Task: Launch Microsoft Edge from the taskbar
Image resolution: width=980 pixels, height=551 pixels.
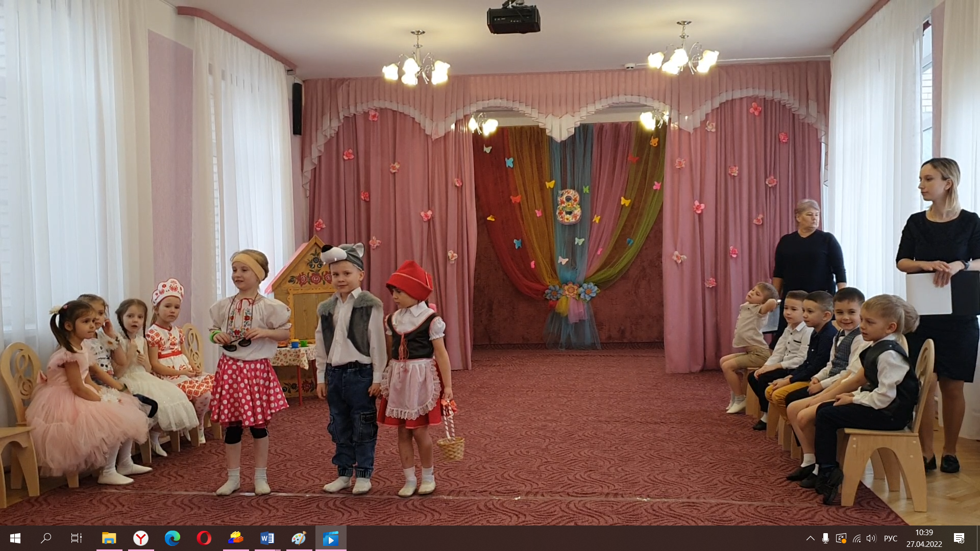Action: coord(173,538)
